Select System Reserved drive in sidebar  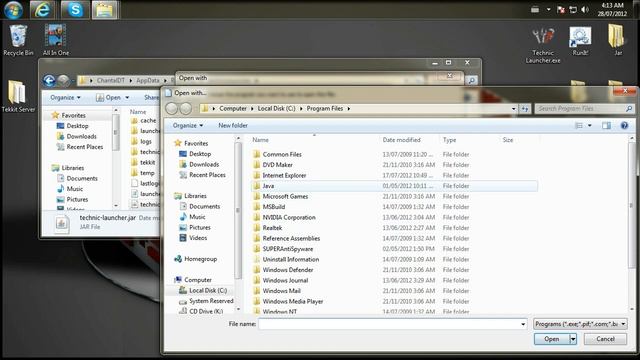211,301
